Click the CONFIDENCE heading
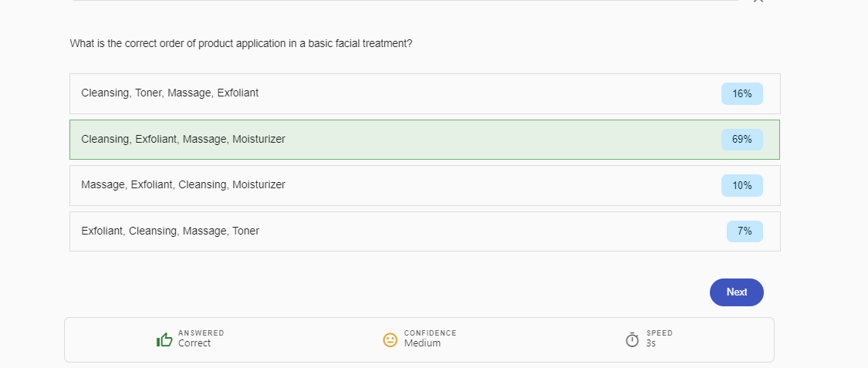Viewport: 868px width, 368px height. 431,333
